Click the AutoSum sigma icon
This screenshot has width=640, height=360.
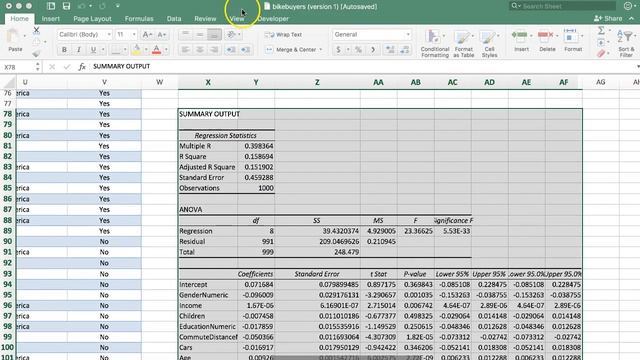click(x=601, y=31)
